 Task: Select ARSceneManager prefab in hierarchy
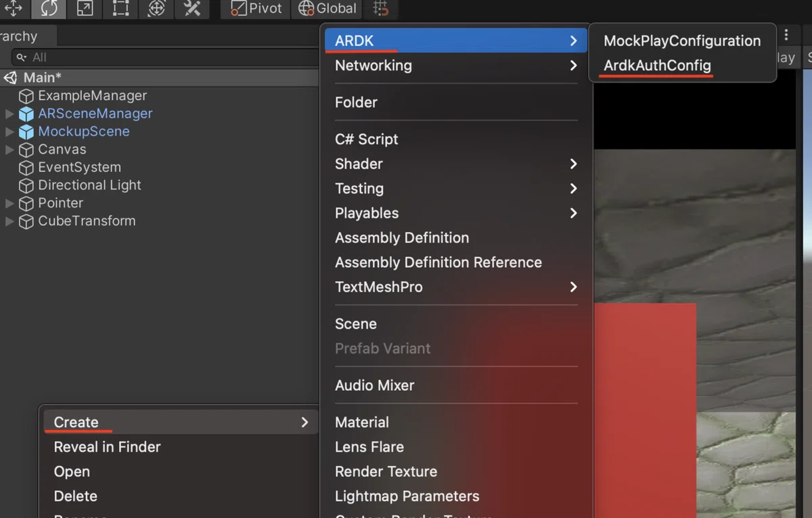[x=95, y=114]
